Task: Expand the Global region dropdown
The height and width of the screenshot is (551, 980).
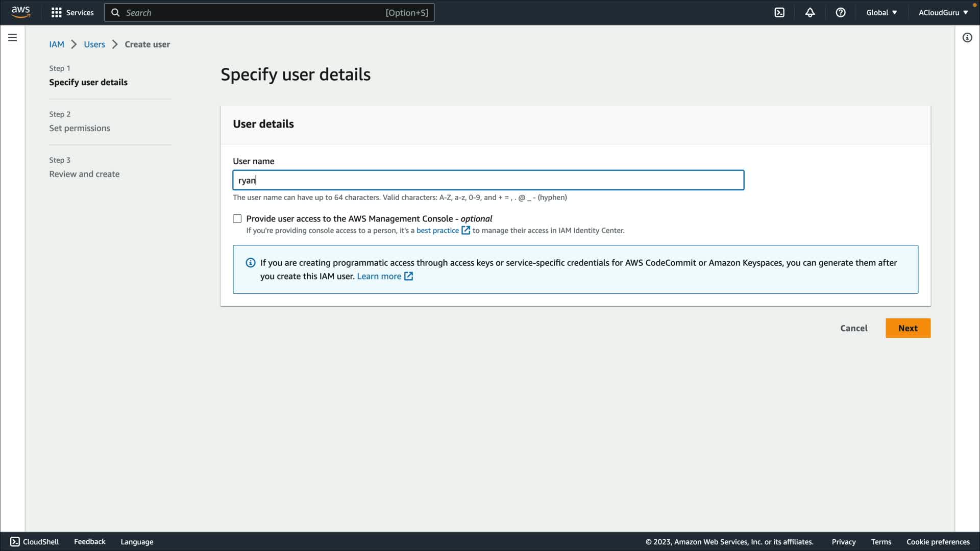Action: (881, 12)
